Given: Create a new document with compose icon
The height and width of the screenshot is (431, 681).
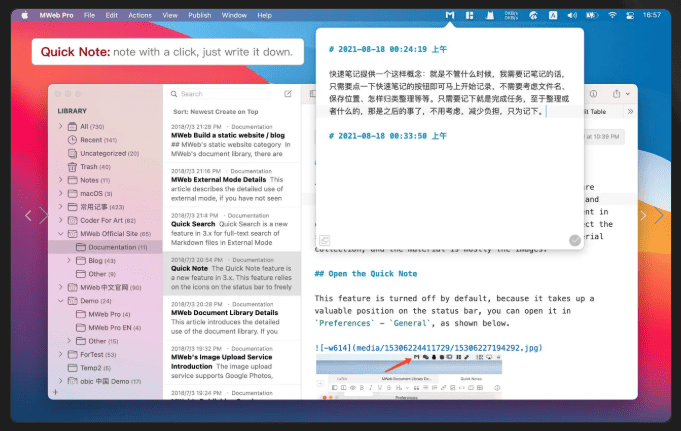Looking at the screenshot, I should (288, 94).
